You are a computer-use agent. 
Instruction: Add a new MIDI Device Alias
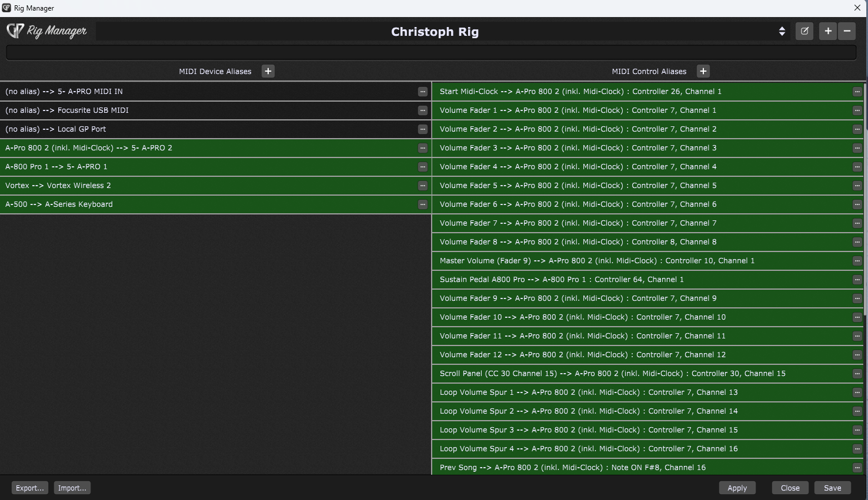pyautogui.click(x=268, y=71)
